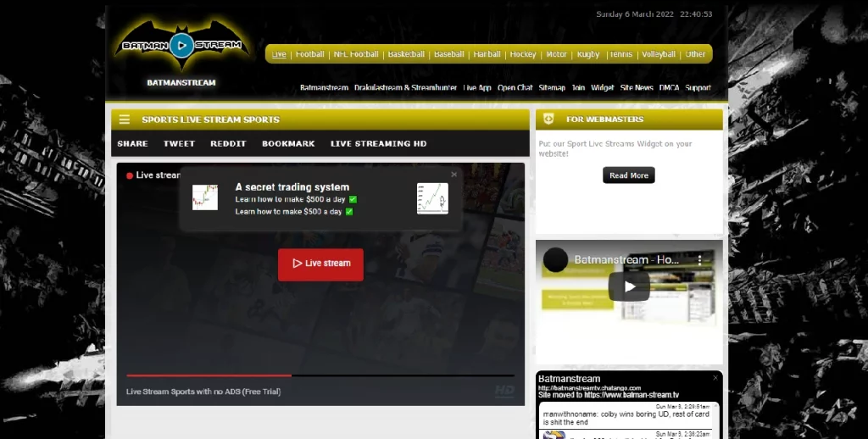Open the chatango URL in the chat header
The width and height of the screenshot is (868, 439).
pyautogui.click(x=589, y=388)
